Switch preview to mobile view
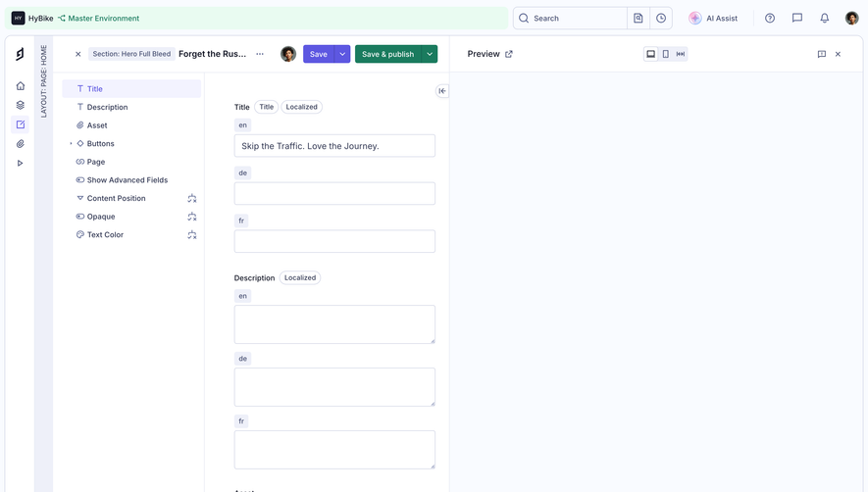 point(665,54)
